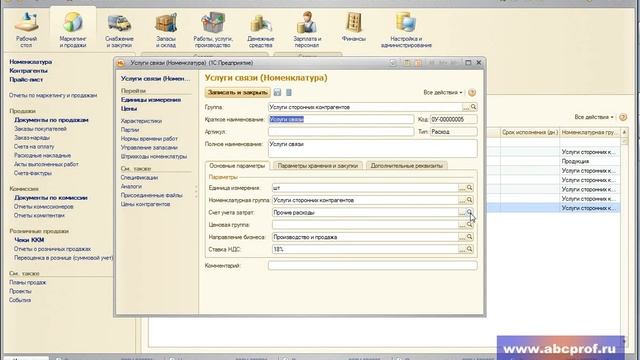Viewport: 640px width, 360px height.
Task: Switch to Основные параметры tab
Action: (x=237, y=166)
